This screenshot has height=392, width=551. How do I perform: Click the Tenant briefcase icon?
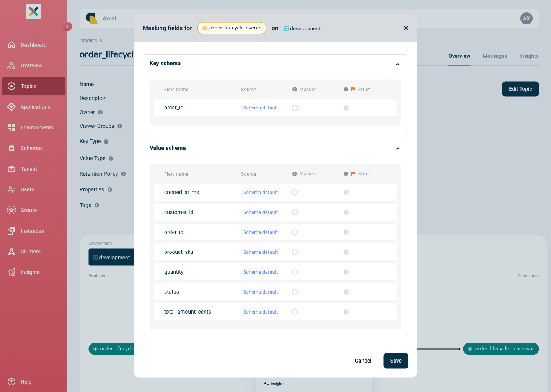click(x=11, y=169)
